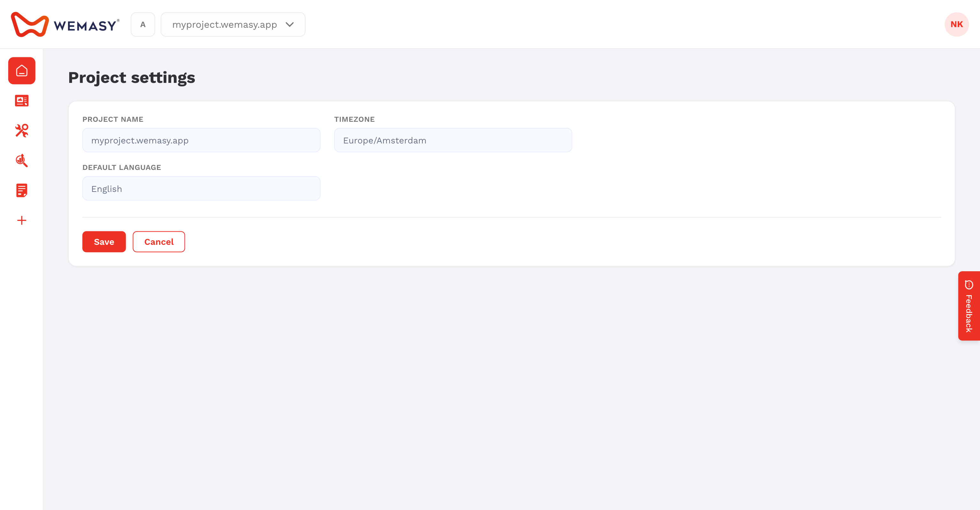Expand the myproject.wemasy.app project dropdown

coord(233,25)
